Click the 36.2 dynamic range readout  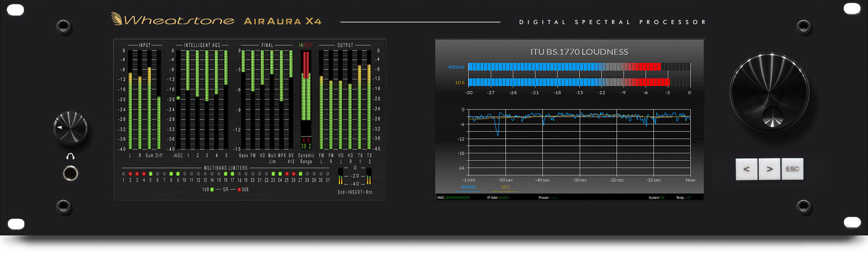(306, 146)
